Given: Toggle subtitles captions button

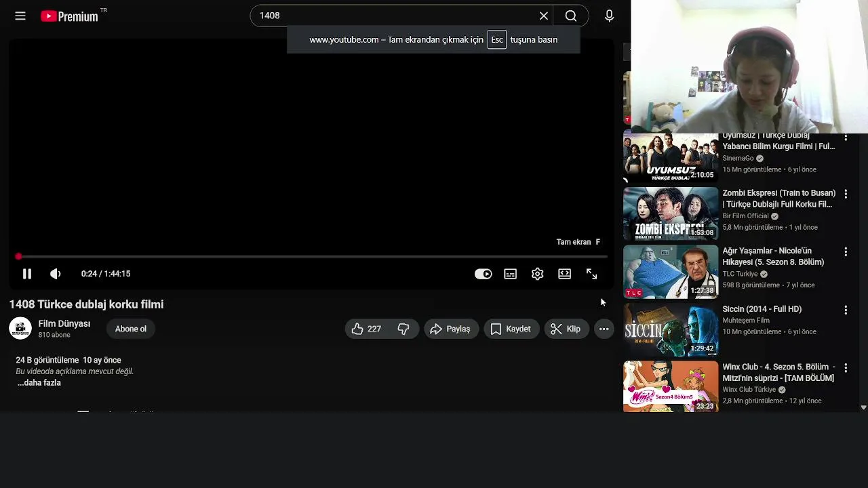Looking at the screenshot, I should pyautogui.click(x=510, y=274).
